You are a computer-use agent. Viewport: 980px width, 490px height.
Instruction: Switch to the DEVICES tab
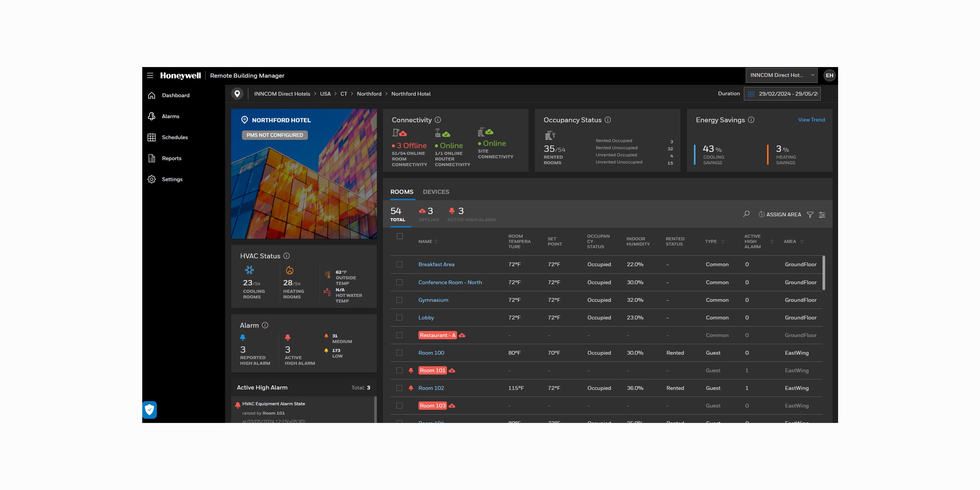click(436, 192)
